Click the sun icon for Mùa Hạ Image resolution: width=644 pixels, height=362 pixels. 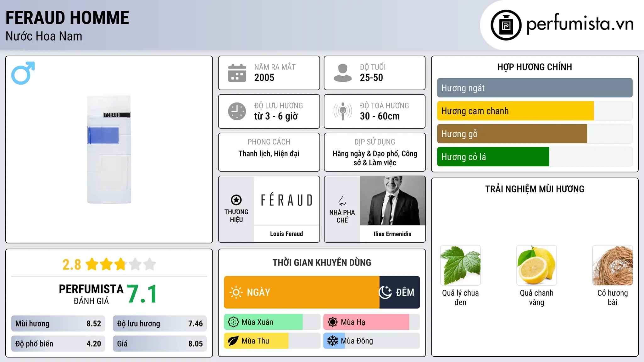click(333, 322)
